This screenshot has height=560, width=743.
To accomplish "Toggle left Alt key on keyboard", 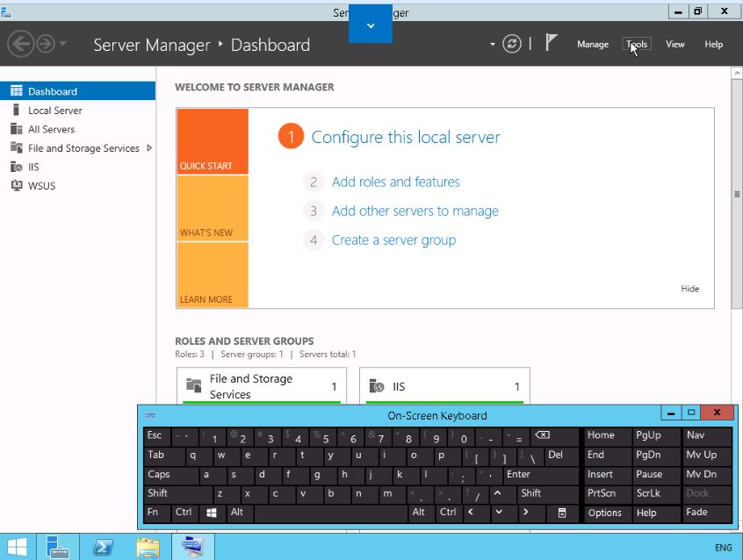I will point(239,512).
